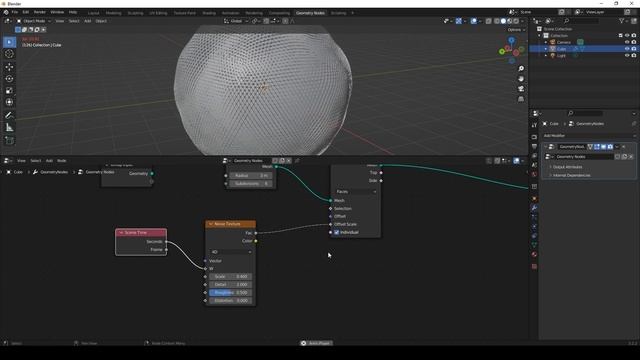Switch to the Geometry Nodes workspace tab

pyautogui.click(x=310, y=13)
